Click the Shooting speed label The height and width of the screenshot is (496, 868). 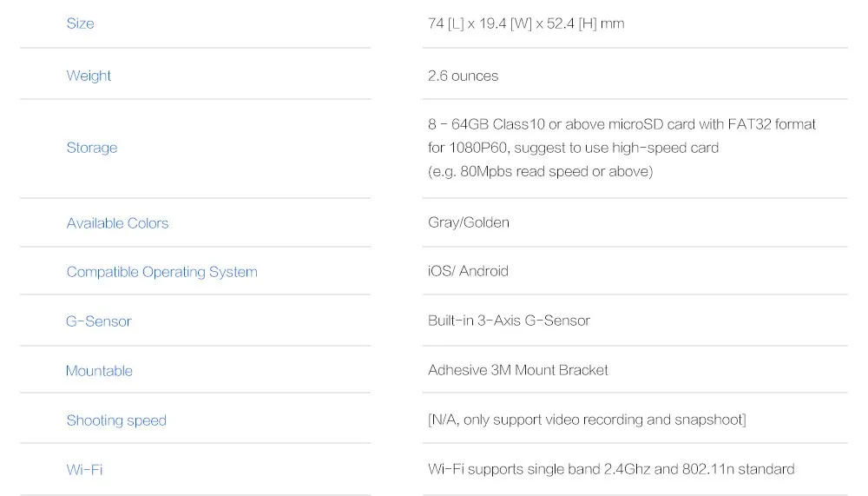click(116, 420)
